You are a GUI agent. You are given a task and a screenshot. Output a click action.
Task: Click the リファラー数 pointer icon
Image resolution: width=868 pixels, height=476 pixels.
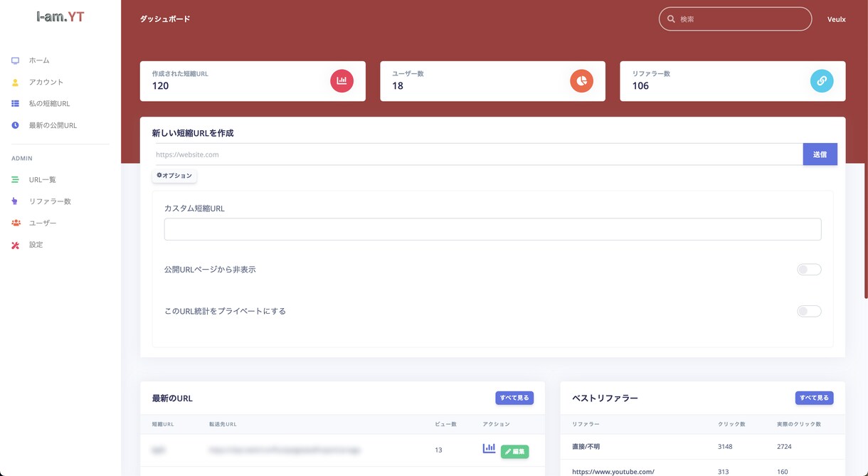[x=15, y=201]
